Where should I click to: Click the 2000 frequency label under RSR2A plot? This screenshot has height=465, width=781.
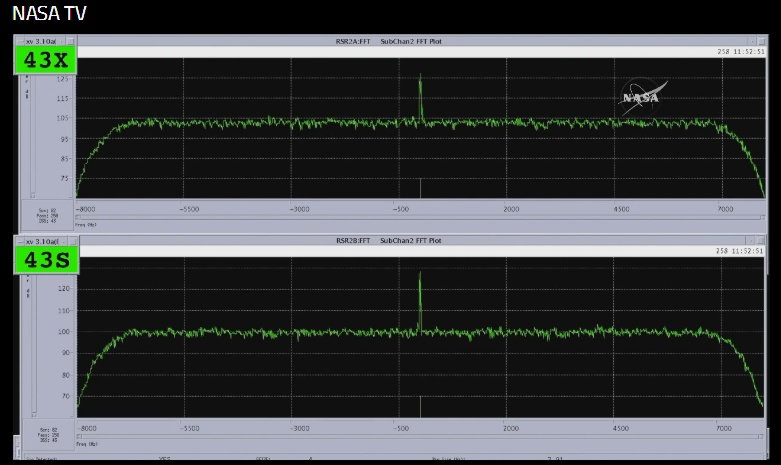click(511, 209)
